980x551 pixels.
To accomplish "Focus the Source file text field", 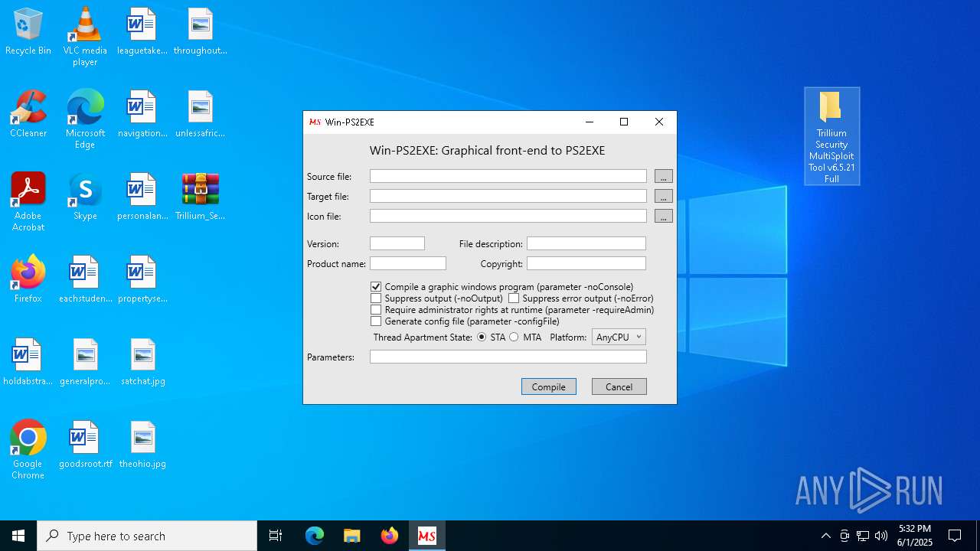I will pyautogui.click(x=508, y=176).
